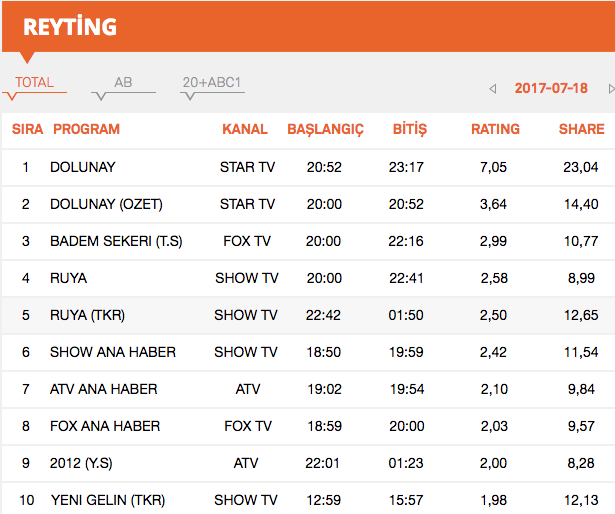Switch to the AB ratings tab
The width and height of the screenshot is (615, 514).
123,83
